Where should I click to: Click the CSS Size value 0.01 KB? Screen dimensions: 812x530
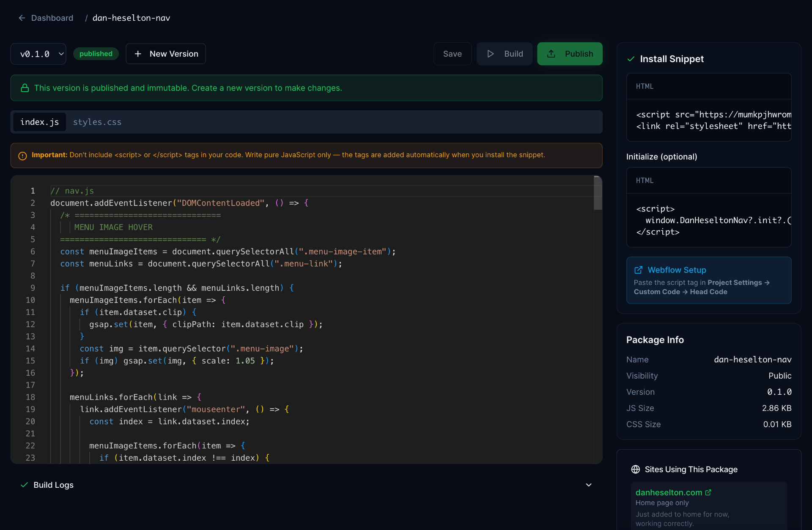(777, 424)
